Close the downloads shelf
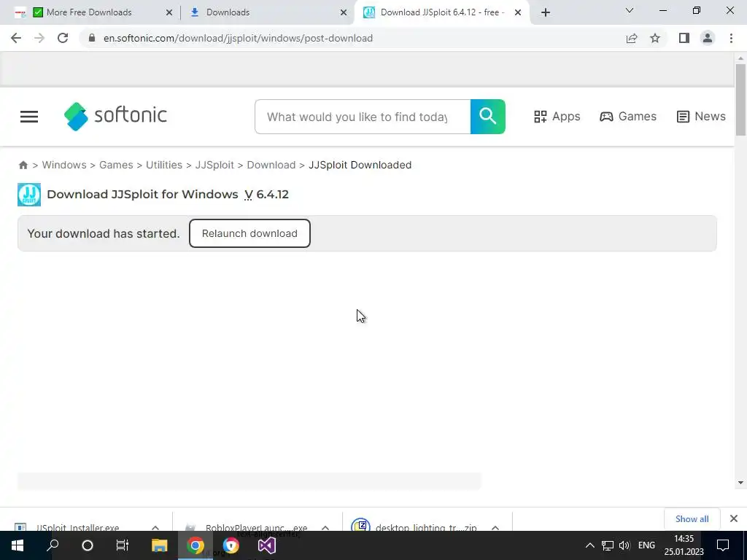 [734, 518]
